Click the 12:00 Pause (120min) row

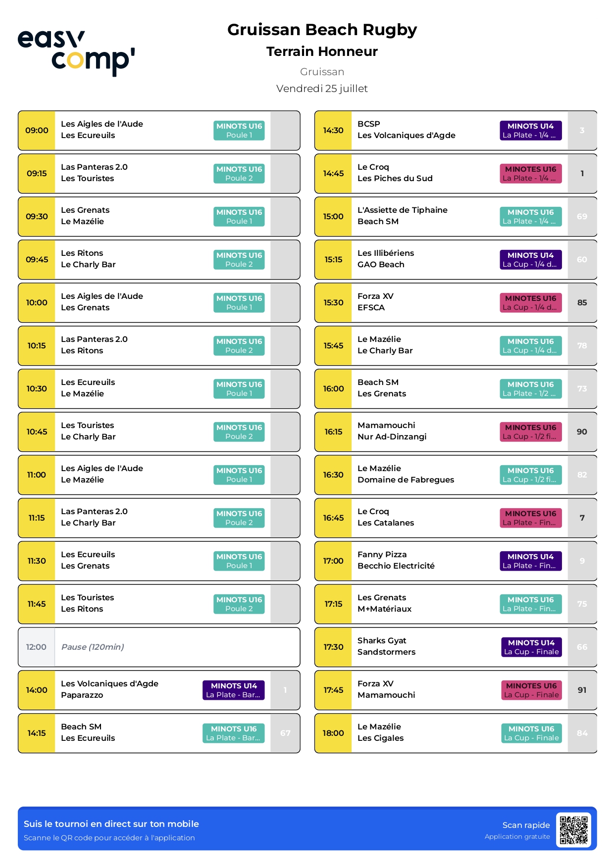click(x=158, y=647)
